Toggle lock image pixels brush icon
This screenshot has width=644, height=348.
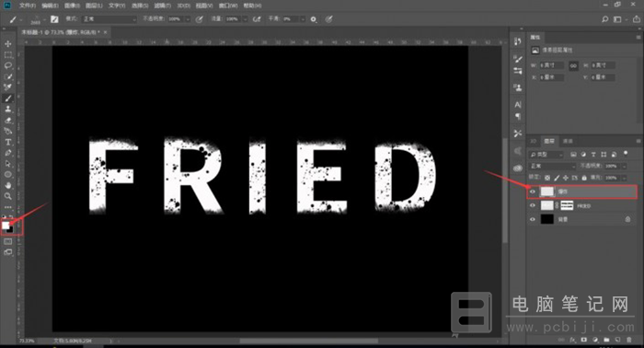pos(557,178)
